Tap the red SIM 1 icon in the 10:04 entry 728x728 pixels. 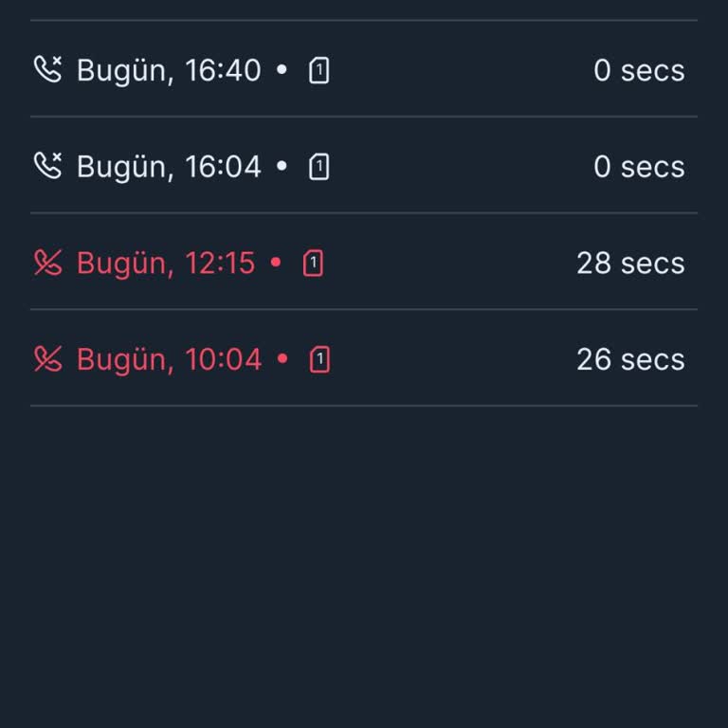click(319, 360)
